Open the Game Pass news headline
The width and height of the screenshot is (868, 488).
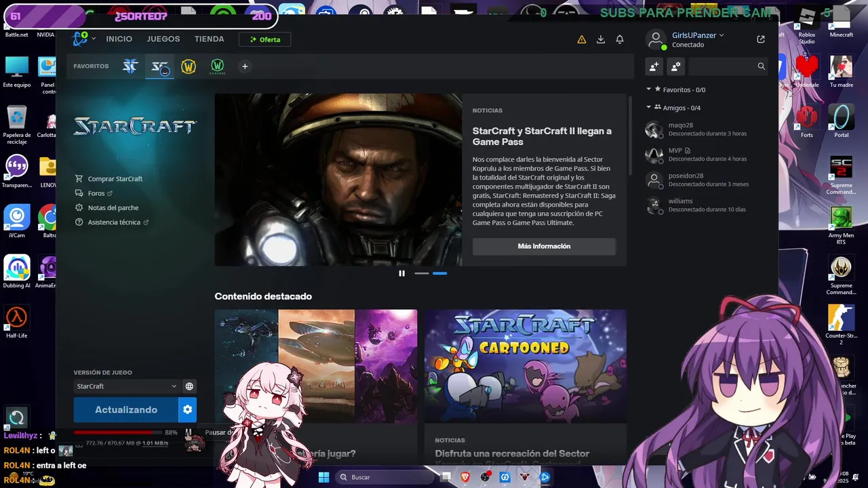(542, 136)
